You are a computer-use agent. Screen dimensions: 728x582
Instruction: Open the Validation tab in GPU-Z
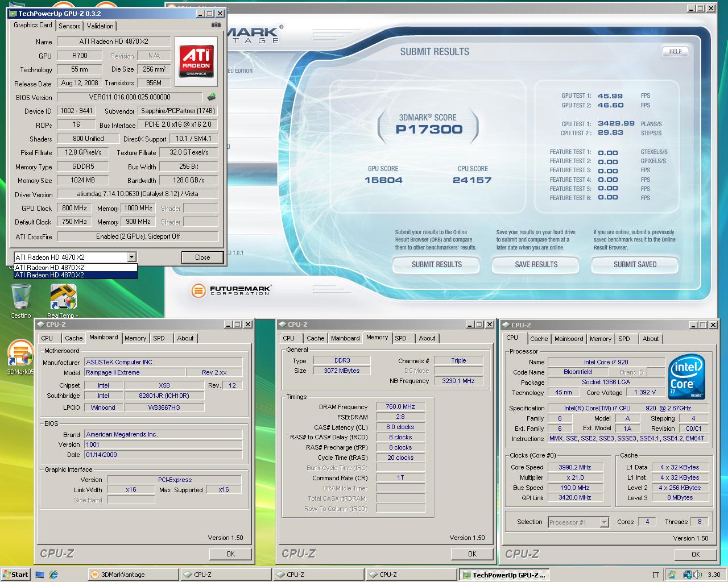point(100,26)
